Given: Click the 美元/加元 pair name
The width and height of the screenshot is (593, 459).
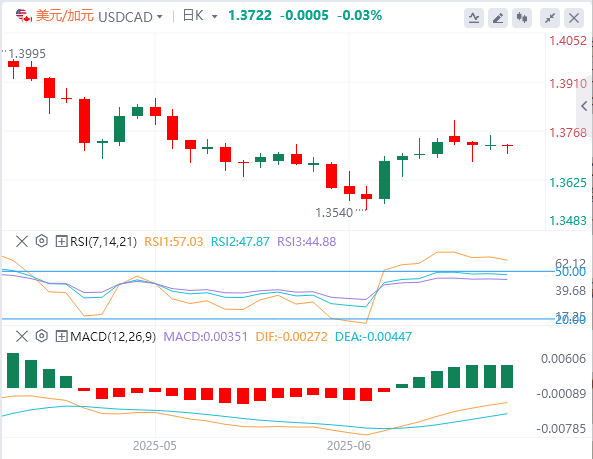Looking at the screenshot, I should point(65,16).
